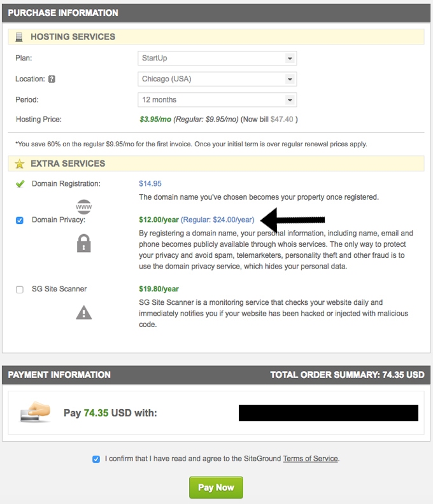Click the $47.40 bill amount
433x504 pixels.
pos(282,119)
